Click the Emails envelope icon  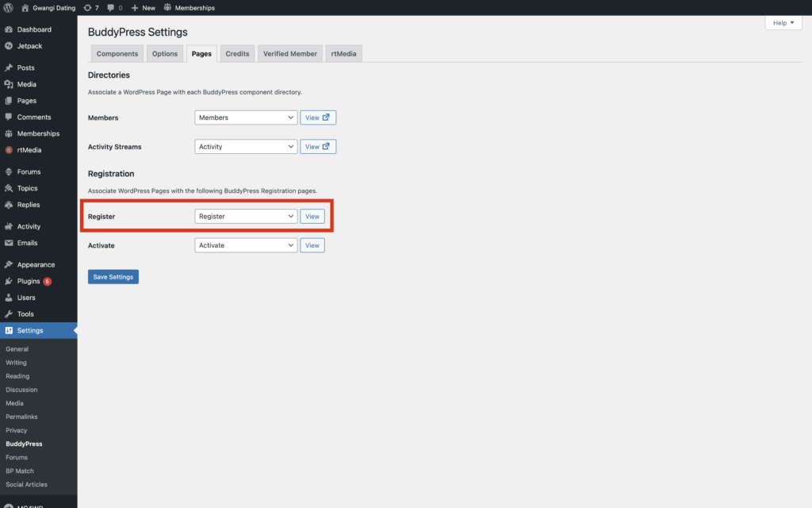pos(9,243)
